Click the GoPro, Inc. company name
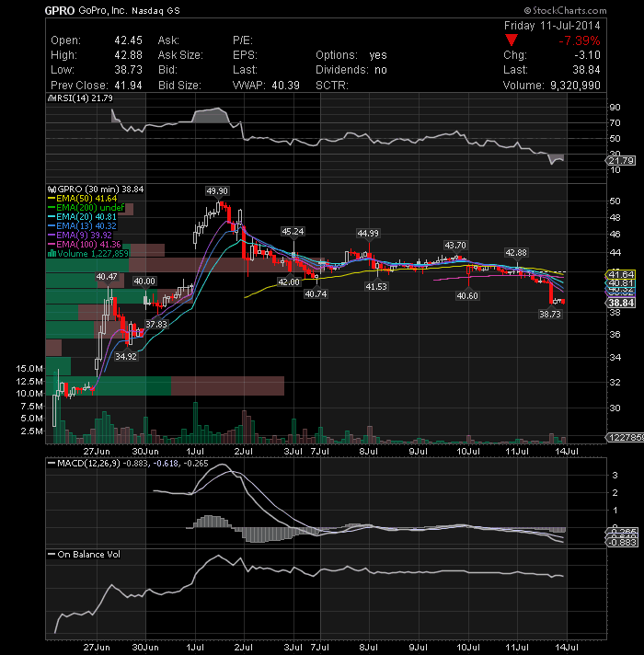Screen dimensions: 644x655 coord(102,10)
